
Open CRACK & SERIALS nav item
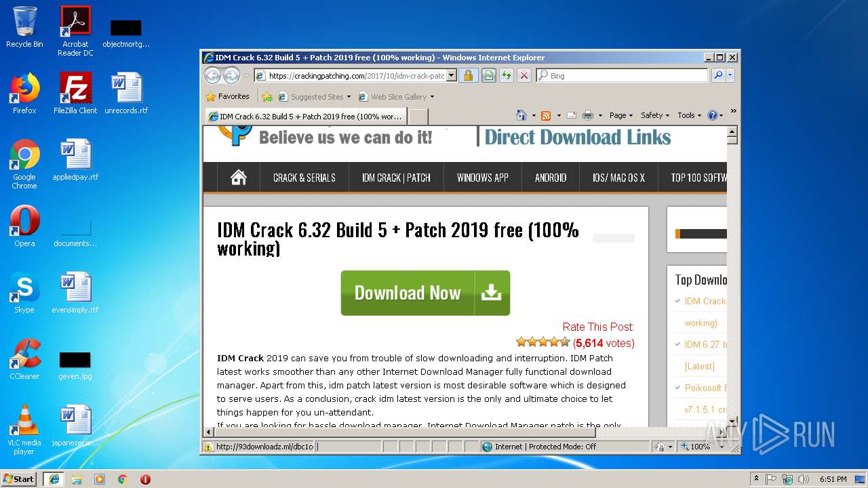[304, 178]
